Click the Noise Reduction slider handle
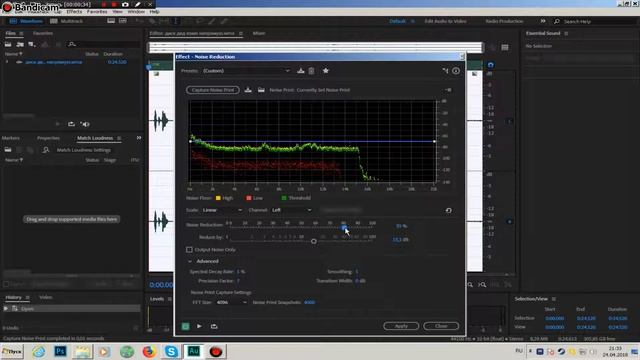The width and height of the screenshot is (640, 360). (344, 228)
